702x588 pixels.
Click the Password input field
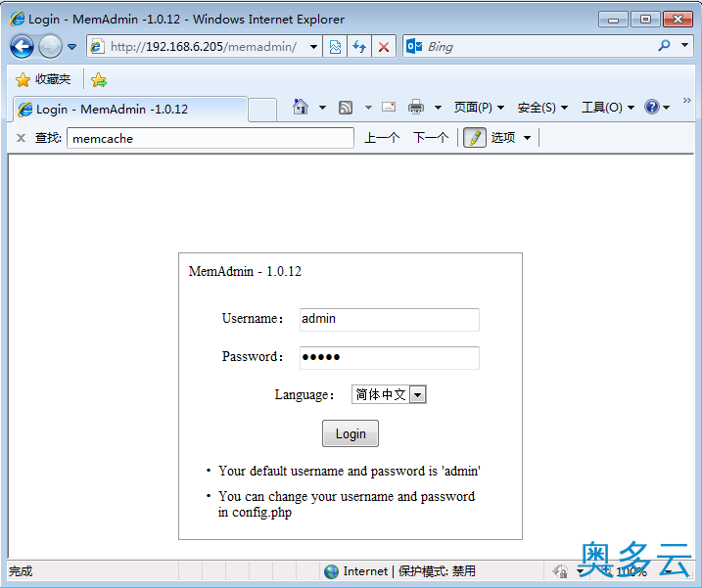390,357
